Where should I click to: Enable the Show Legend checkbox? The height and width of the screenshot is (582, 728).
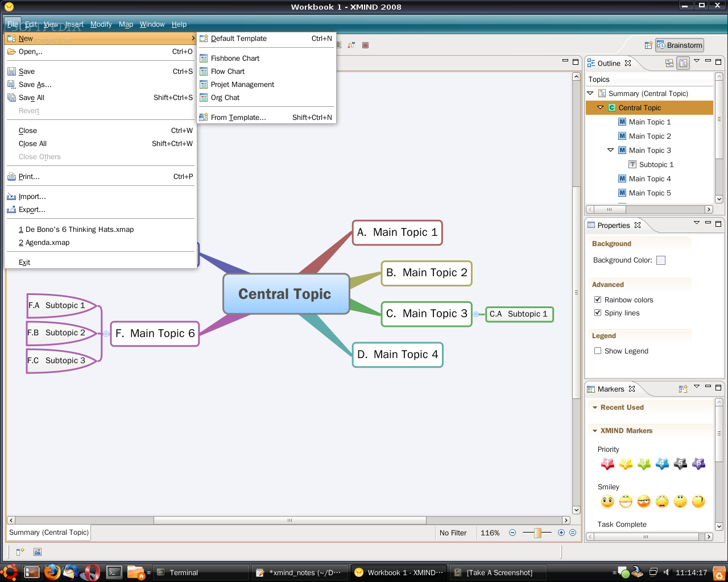pyautogui.click(x=598, y=351)
